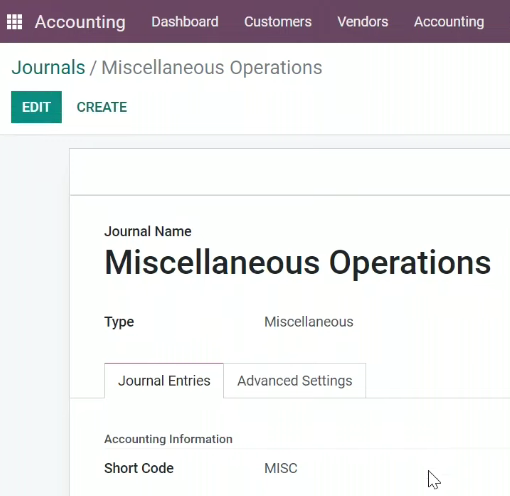The image size is (510, 496).
Task: Click the Miscellaneous Operations journal title
Action: (297, 263)
